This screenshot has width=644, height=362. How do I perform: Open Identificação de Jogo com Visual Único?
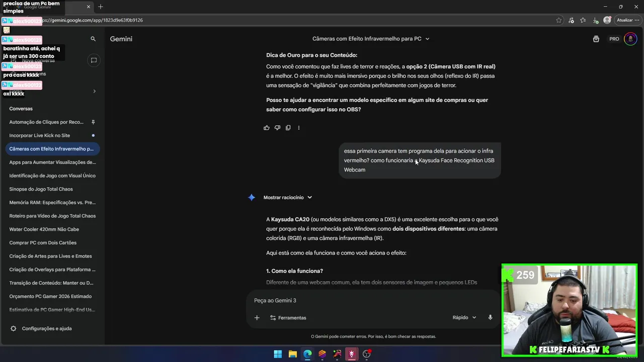52,175
